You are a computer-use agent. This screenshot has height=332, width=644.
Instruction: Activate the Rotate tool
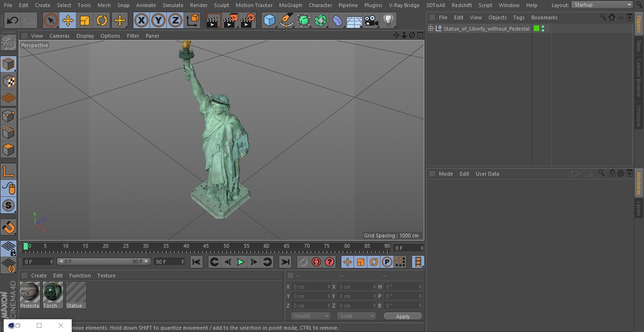(102, 20)
